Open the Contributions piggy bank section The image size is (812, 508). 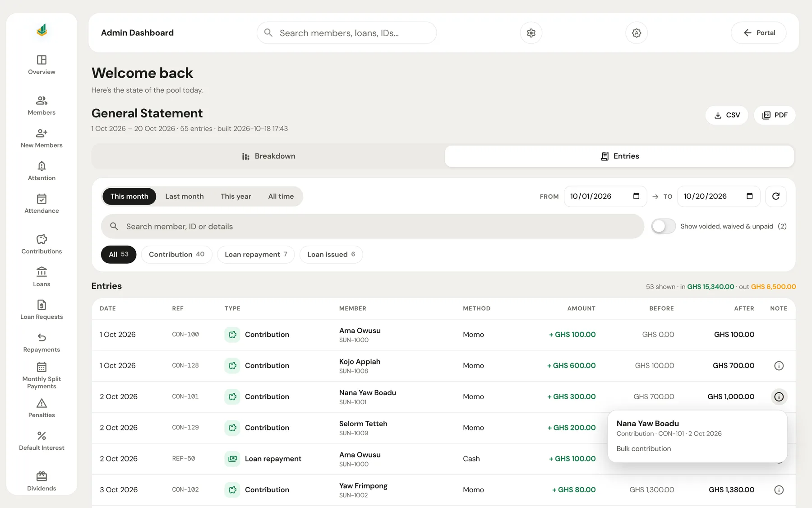(42, 245)
